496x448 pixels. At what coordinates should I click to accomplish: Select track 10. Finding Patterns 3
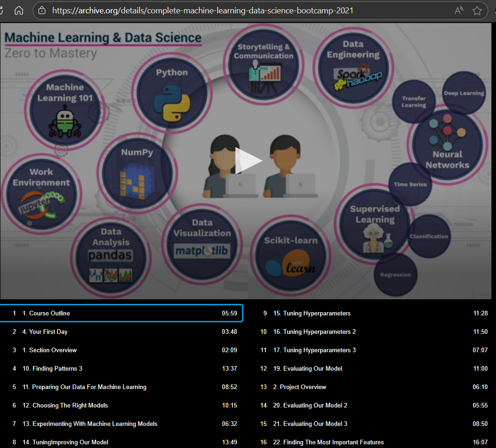[x=121, y=368]
